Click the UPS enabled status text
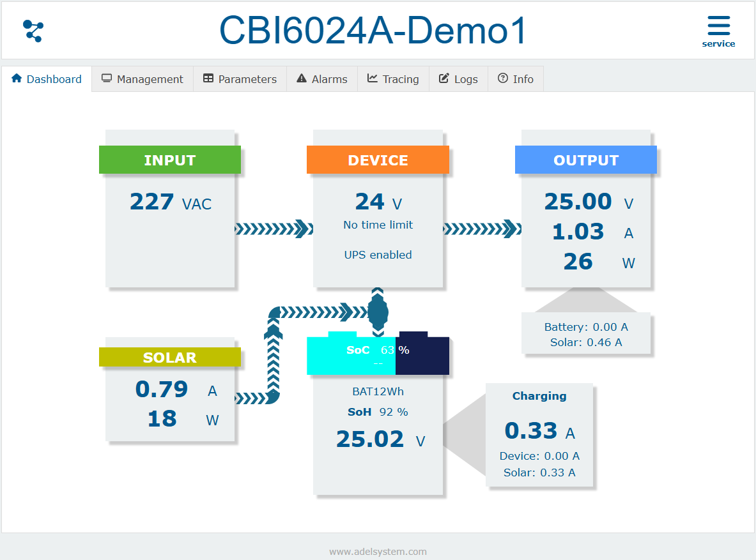756x560 pixels. click(378, 255)
